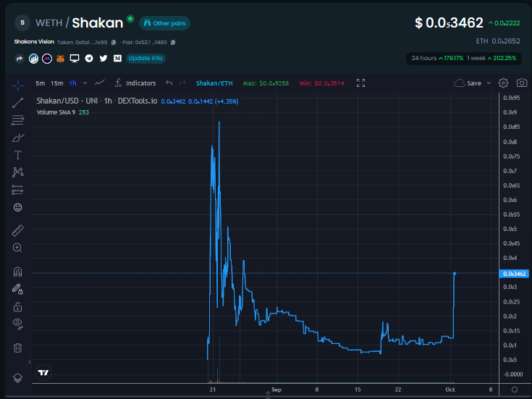532x399 pixels.
Task: Click the TradingView logo badge
Action: [x=43, y=372]
